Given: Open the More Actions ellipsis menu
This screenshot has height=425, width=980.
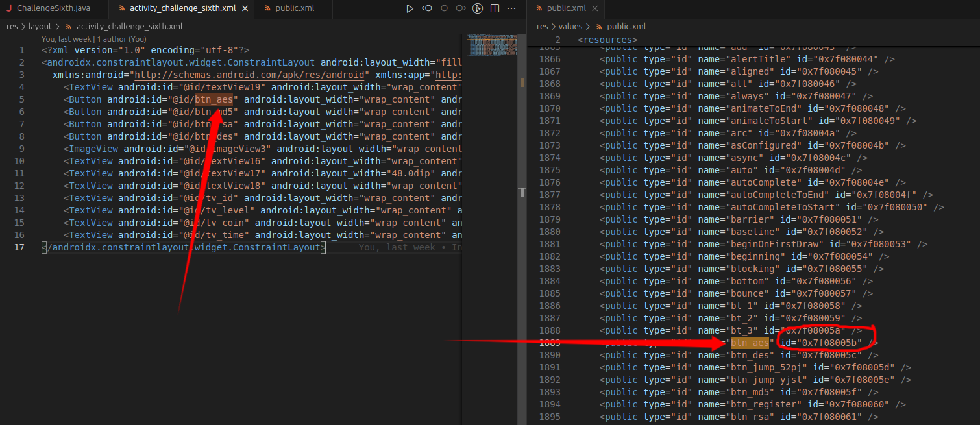Looking at the screenshot, I should (512, 8).
